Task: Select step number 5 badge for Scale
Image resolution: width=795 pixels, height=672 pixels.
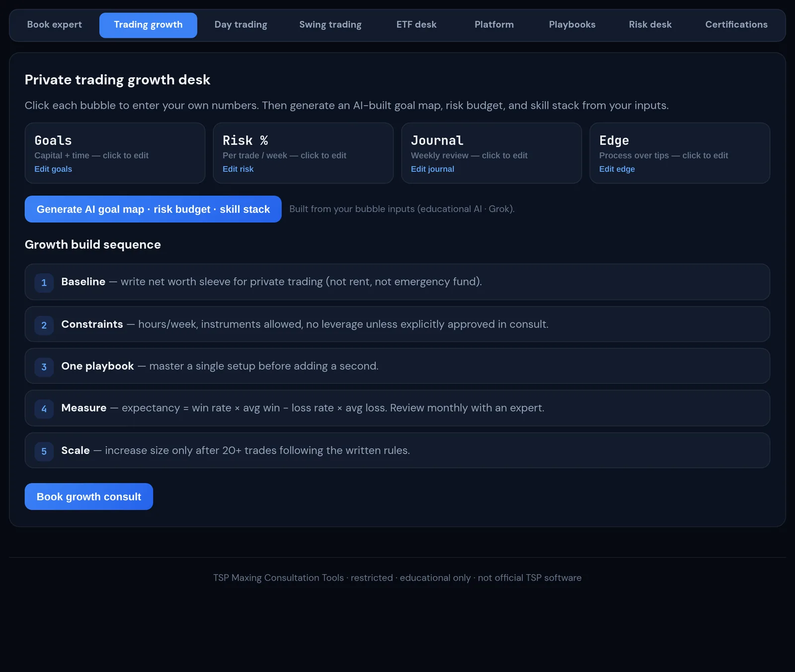Action: click(x=44, y=451)
